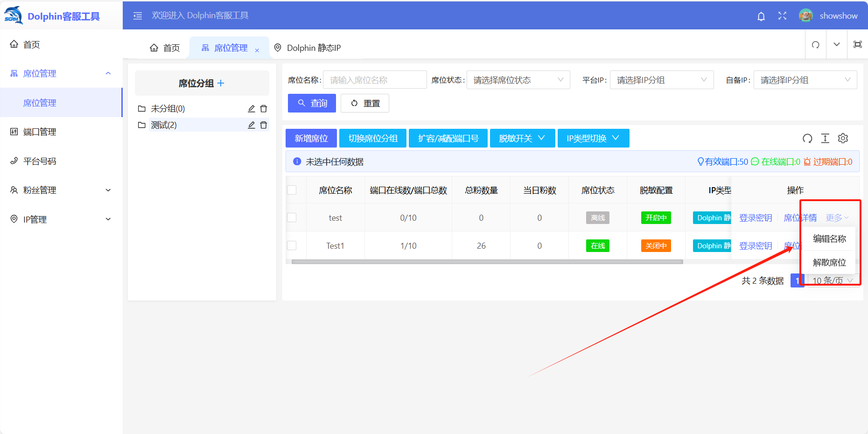The width and height of the screenshot is (868, 434).
Task: Refresh the table with the reload icon
Action: click(807, 138)
